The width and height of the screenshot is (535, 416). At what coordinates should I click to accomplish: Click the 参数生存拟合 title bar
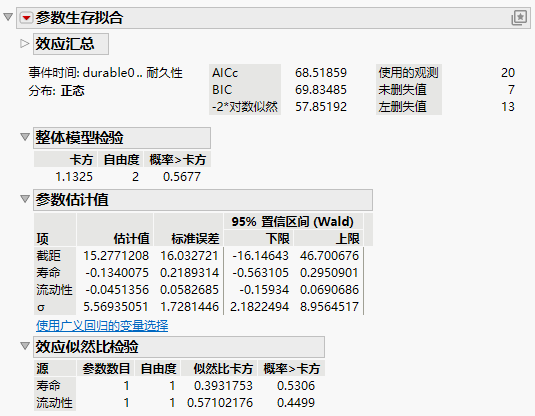pyautogui.click(x=273, y=18)
